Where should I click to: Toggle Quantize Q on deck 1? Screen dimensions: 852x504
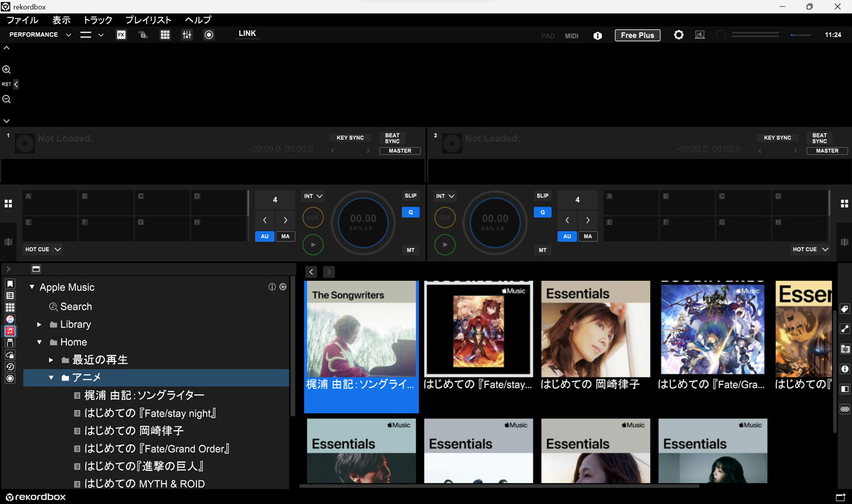[411, 212]
